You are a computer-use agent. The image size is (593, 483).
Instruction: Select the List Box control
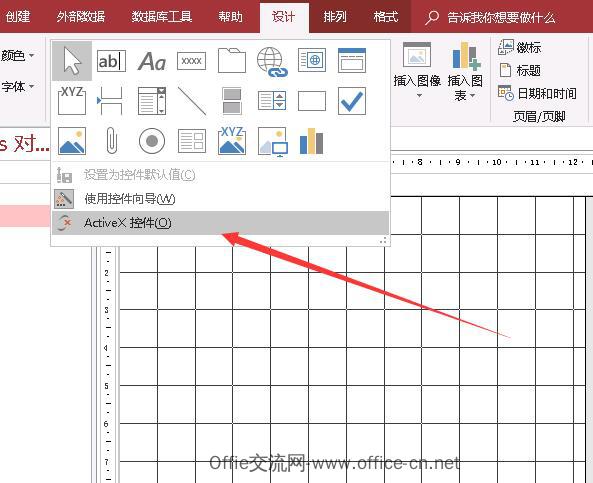tap(272, 101)
